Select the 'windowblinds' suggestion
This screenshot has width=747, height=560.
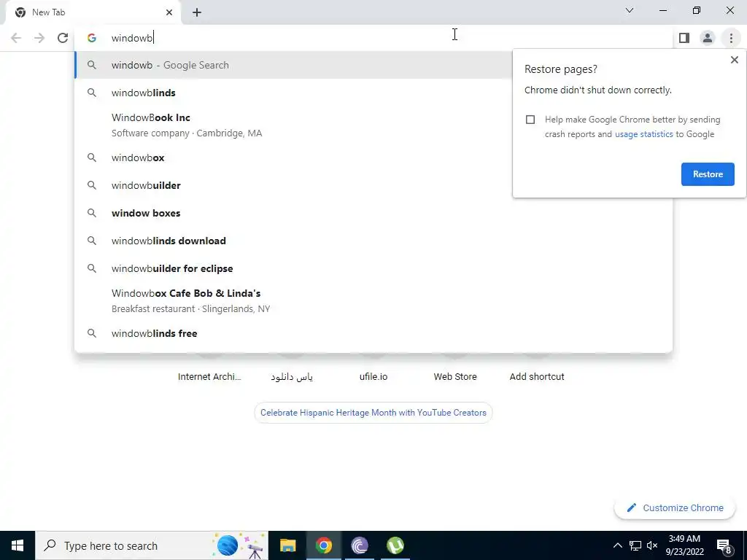(373, 93)
